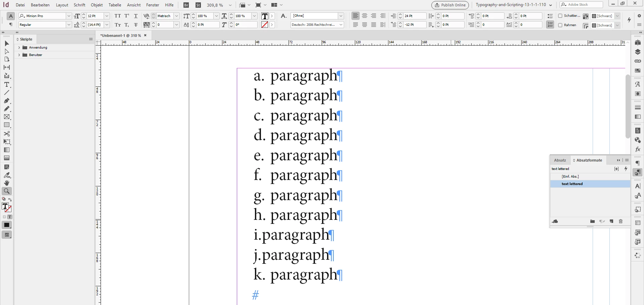Open zoom level 309,8 % dropdown
Screen dimensions: 644x305
pos(230,5)
